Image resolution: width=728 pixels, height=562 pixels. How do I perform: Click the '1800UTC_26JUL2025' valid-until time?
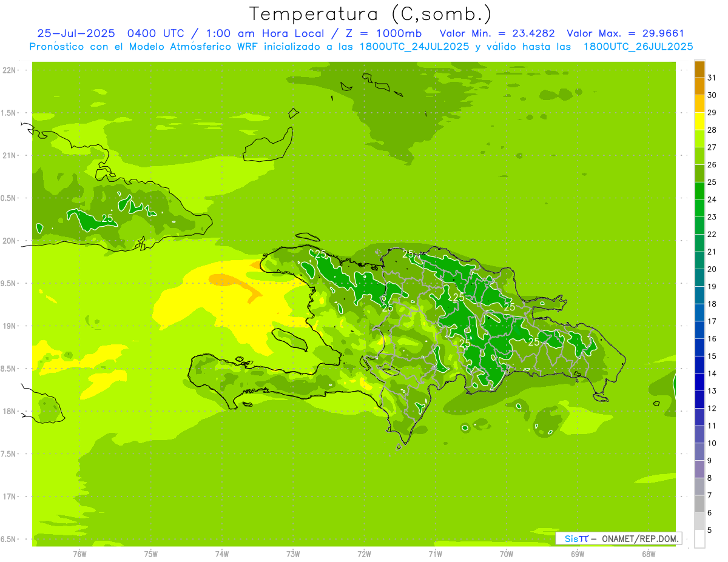638,47
